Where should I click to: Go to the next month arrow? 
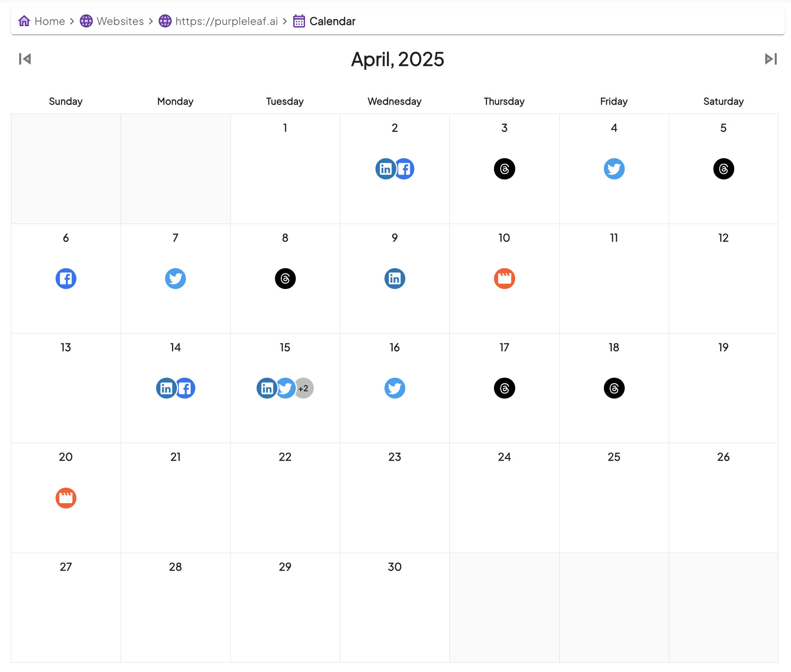(771, 59)
